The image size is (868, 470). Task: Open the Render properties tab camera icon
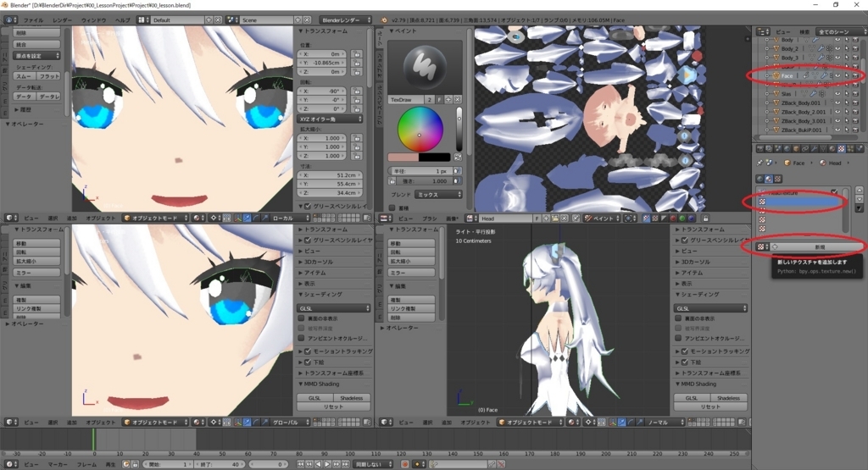[760, 148]
